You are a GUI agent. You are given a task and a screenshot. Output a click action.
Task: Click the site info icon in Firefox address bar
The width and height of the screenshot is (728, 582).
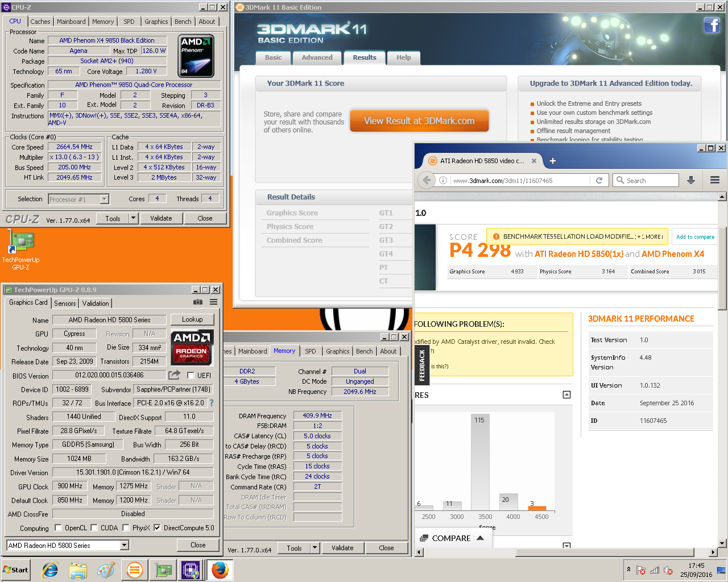[x=443, y=180]
